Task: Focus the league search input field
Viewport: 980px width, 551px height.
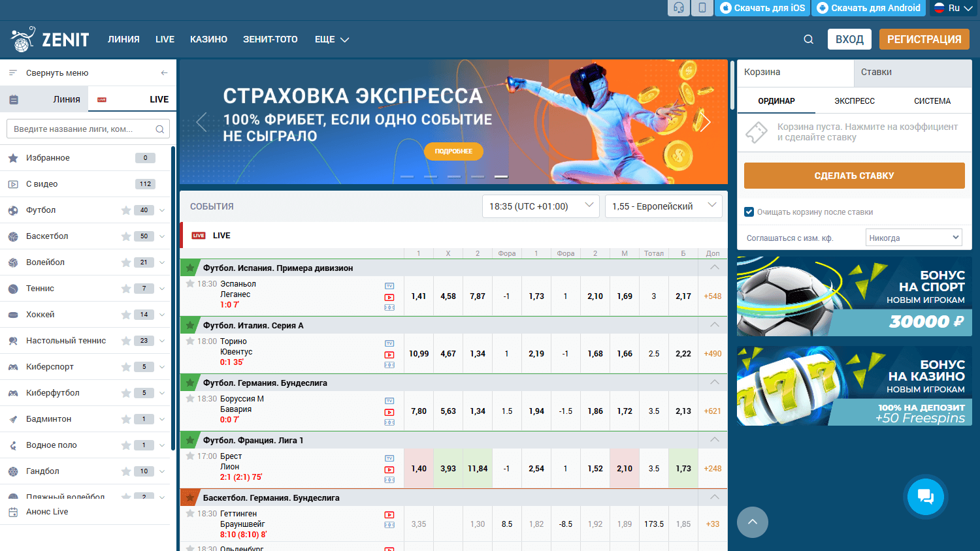Action: [88, 129]
